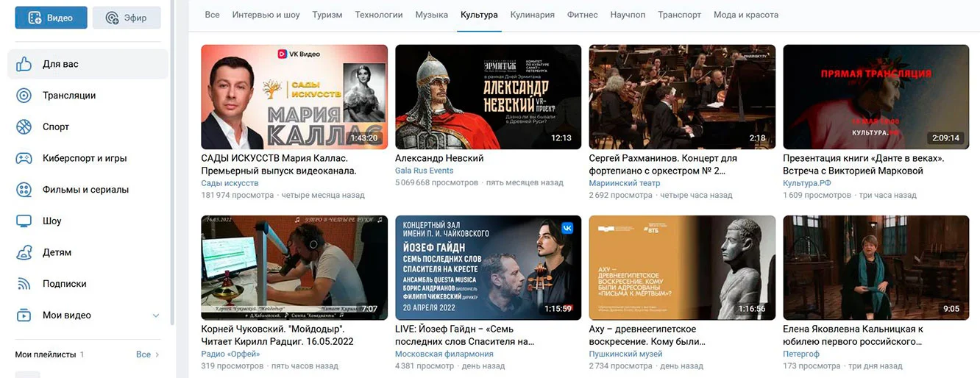Open the Шоу screen icon
The image size is (980, 378).
pyautogui.click(x=24, y=221)
